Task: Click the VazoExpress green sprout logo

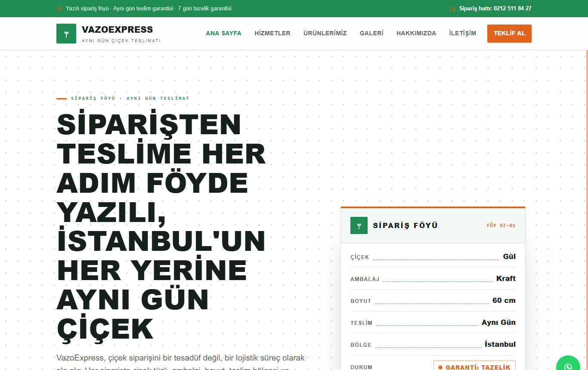Action: (66, 34)
